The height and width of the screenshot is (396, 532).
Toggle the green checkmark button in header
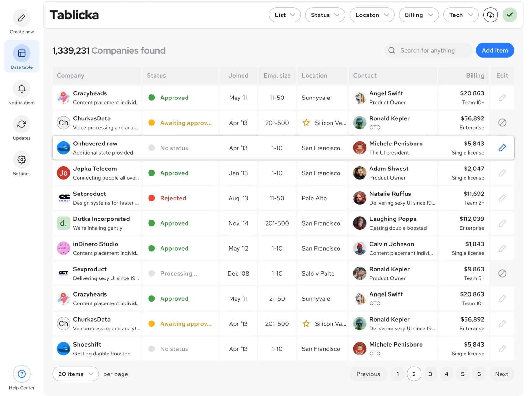tap(510, 15)
